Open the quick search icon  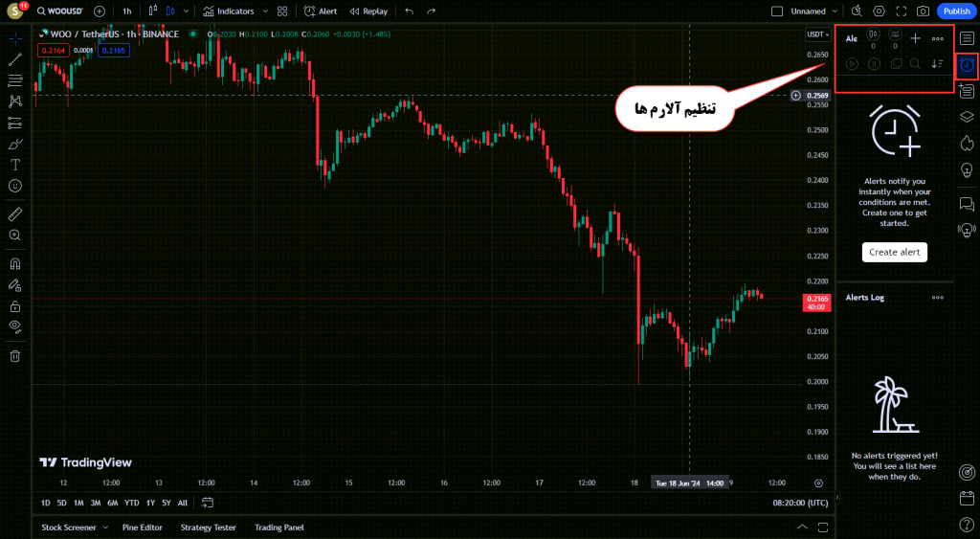pyautogui.click(x=857, y=11)
